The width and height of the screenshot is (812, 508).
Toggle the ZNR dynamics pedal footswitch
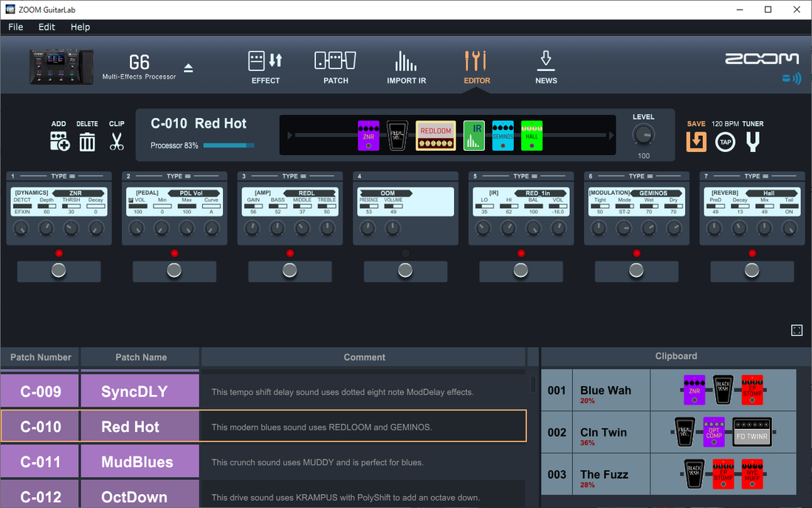58,270
